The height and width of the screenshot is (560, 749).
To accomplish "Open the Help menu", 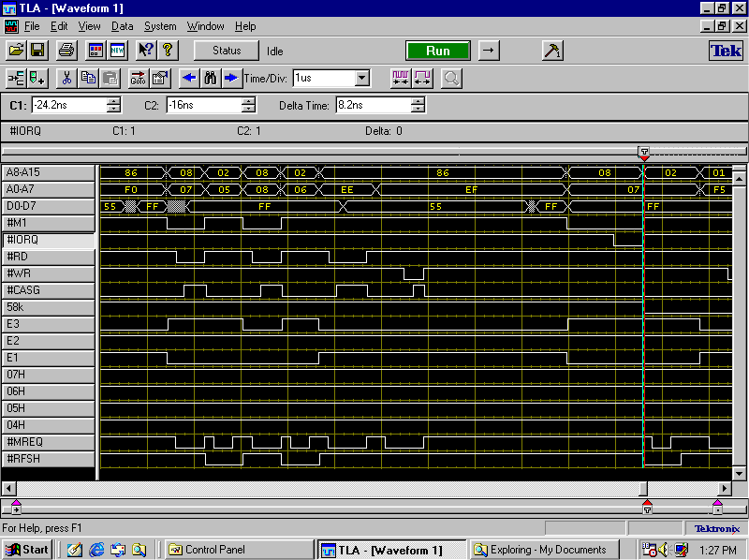I will (245, 26).
